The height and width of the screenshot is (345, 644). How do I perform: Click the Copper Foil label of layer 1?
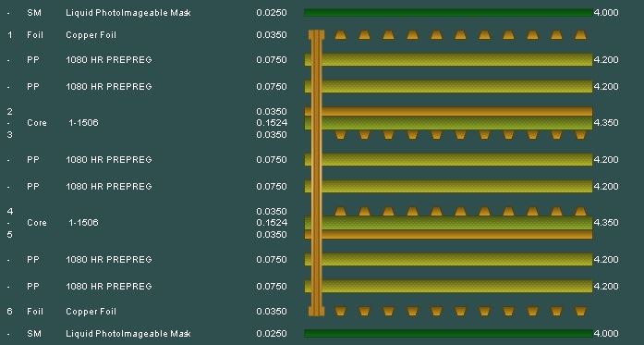tap(91, 35)
